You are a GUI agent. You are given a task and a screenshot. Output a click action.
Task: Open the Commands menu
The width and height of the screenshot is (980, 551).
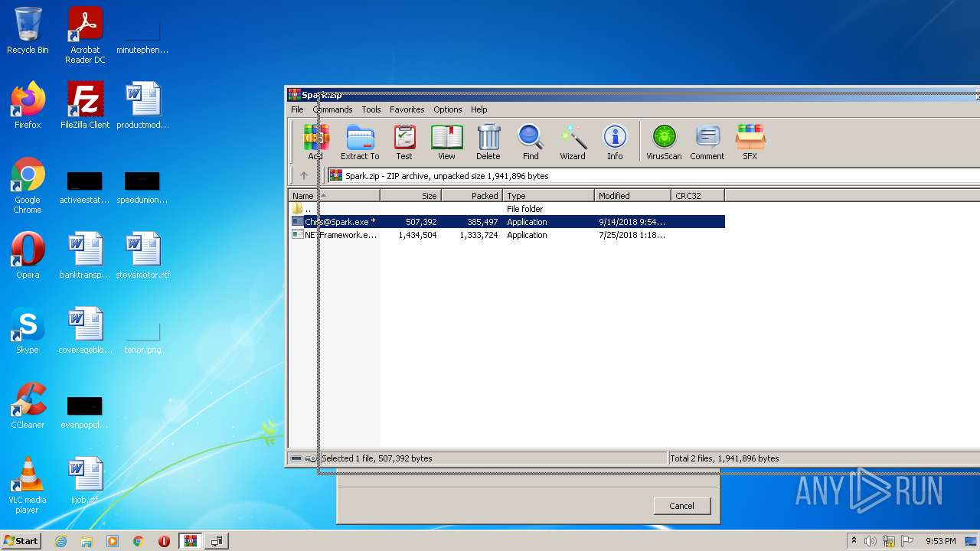tap(332, 109)
